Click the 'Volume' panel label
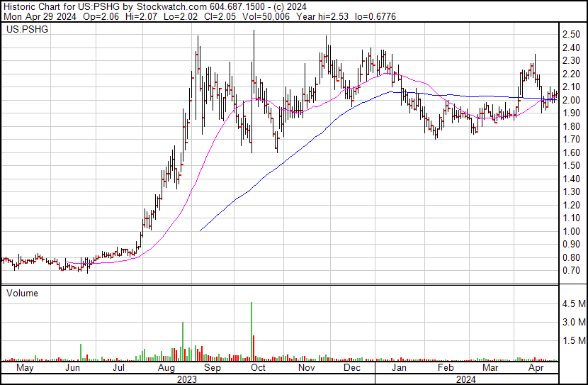Screen dimensions: 588x385 coord(22,293)
